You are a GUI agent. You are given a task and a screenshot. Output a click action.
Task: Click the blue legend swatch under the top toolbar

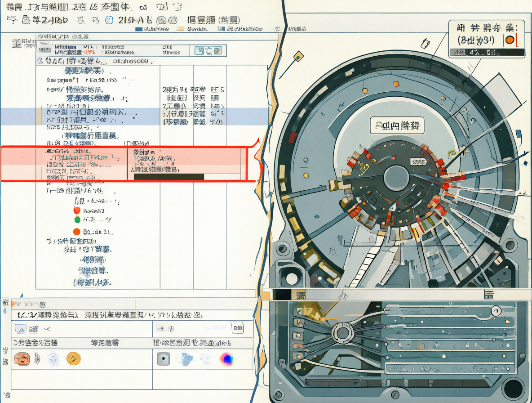139,29
